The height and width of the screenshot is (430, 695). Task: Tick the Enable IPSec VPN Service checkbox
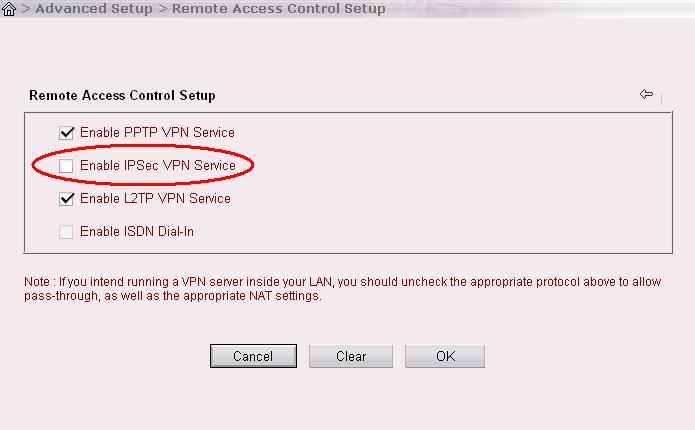(x=66, y=166)
